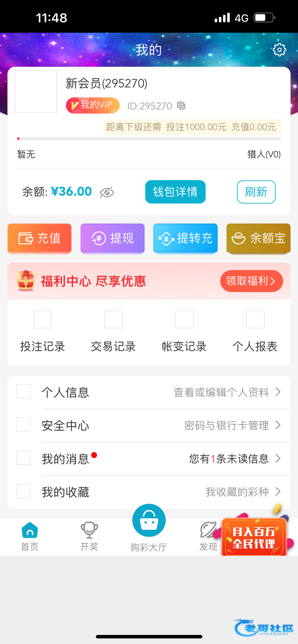The height and width of the screenshot is (644, 298).
Task: Expand 安全中心 row arrow
Action: [x=278, y=425]
